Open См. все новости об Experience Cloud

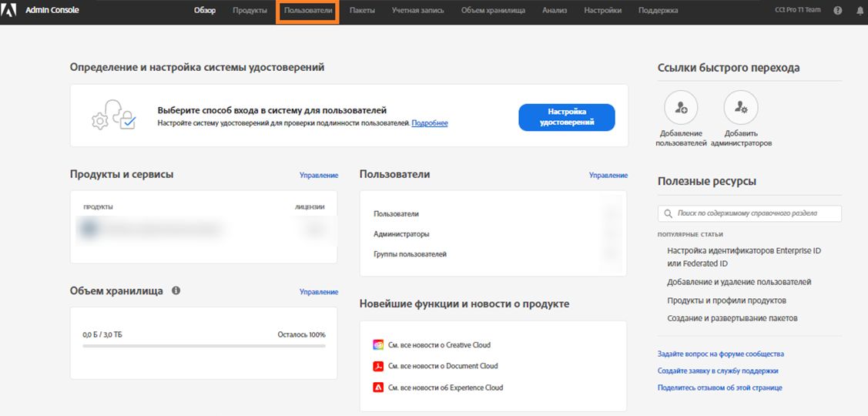pos(446,387)
